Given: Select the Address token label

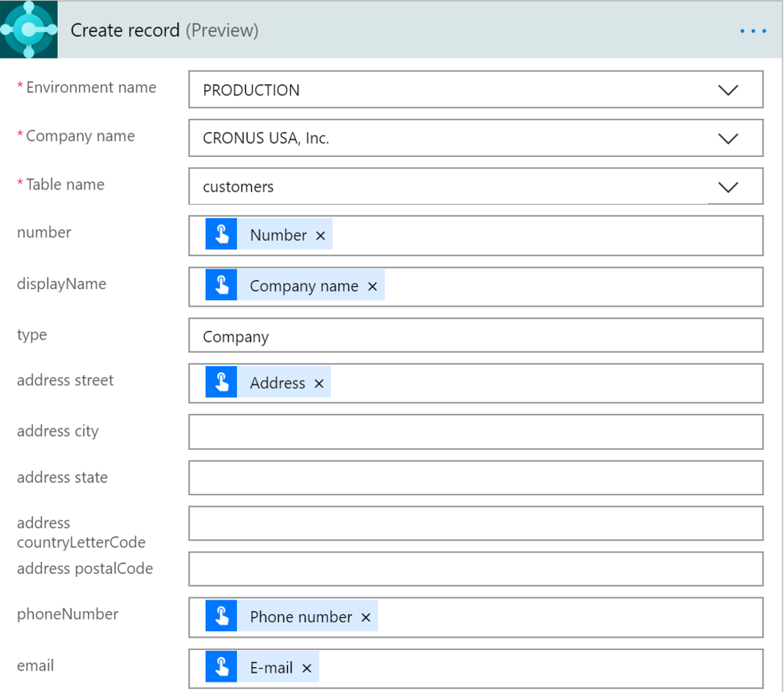Looking at the screenshot, I should tap(277, 383).
